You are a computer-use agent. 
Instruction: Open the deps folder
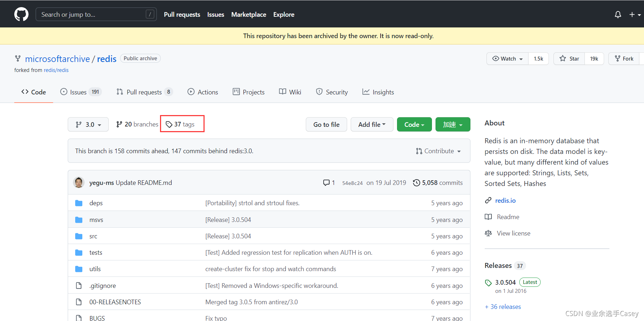(x=96, y=203)
